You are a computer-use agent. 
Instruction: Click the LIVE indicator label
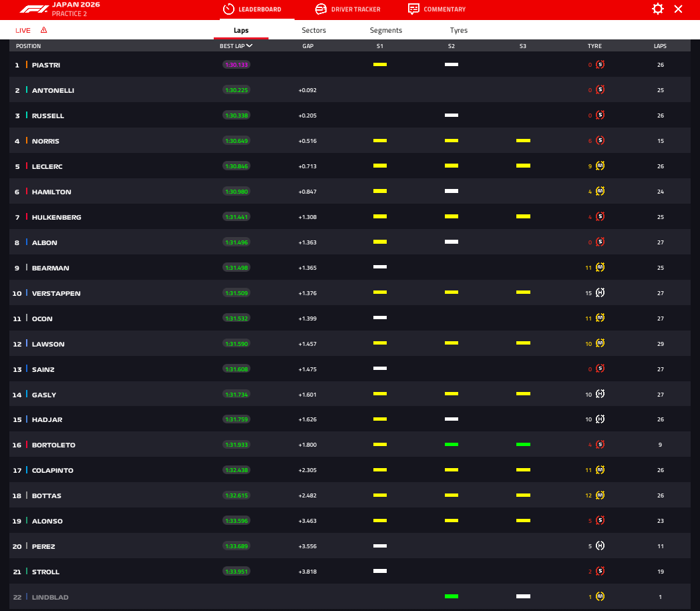pyautogui.click(x=23, y=30)
